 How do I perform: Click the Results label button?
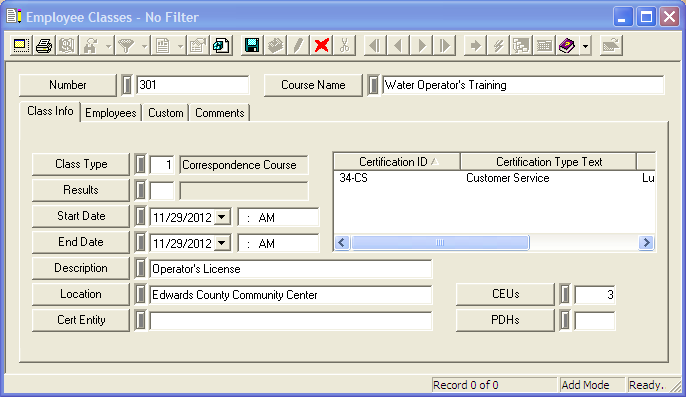pyautogui.click(x=81, y=190)
